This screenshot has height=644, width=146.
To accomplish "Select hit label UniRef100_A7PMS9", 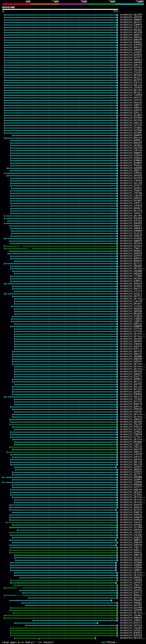I will click(x=131, y=45).
